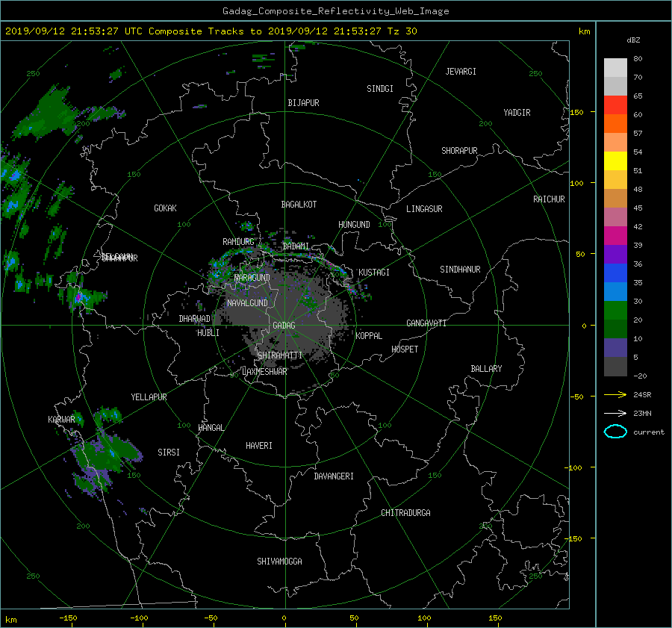672x628 pixels.
Task: Click the HAVERI town label
Action: click(x=259, y=446)
